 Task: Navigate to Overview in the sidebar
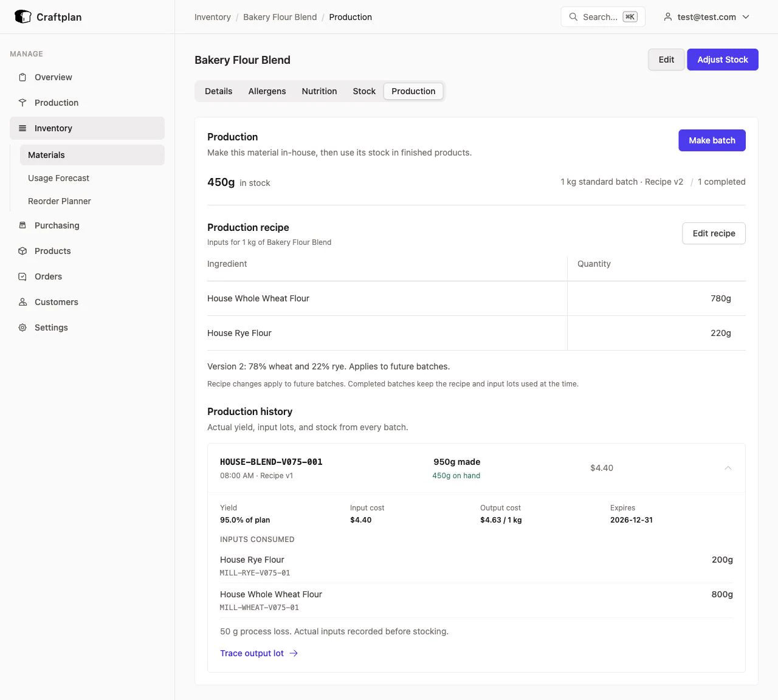point(87,77)
